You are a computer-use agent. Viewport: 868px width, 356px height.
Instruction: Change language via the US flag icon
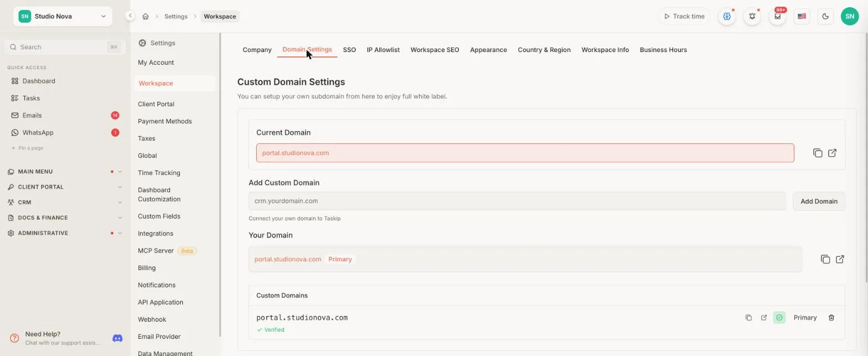point(802,17)
